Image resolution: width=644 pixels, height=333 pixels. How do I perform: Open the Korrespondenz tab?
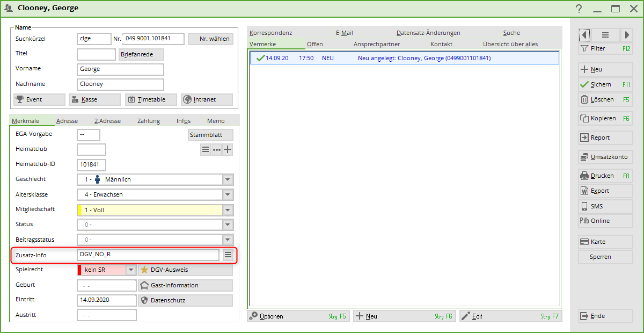[x=271, y=33]
